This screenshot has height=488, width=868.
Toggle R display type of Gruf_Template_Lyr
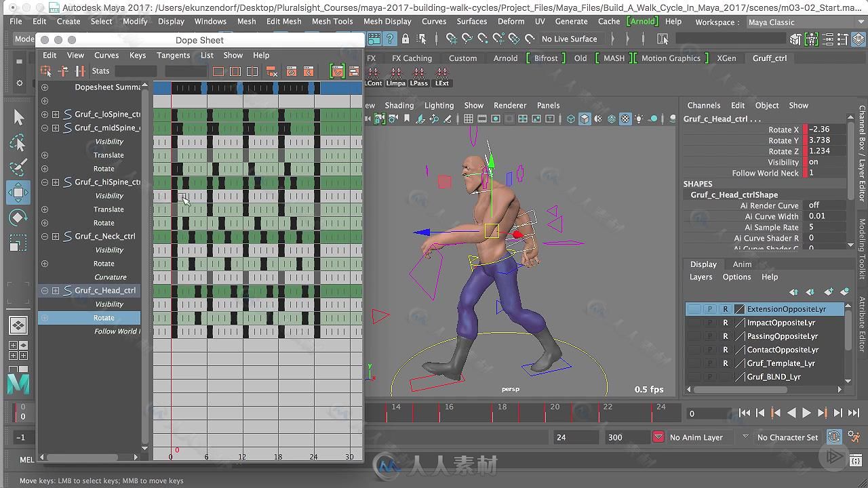click(x=726, y=363)
